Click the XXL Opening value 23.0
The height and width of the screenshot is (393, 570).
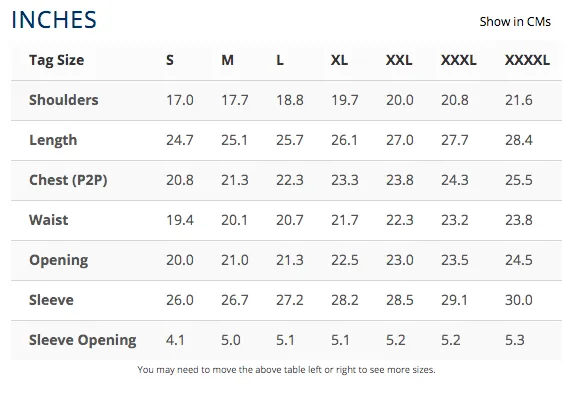click(400, 260)
